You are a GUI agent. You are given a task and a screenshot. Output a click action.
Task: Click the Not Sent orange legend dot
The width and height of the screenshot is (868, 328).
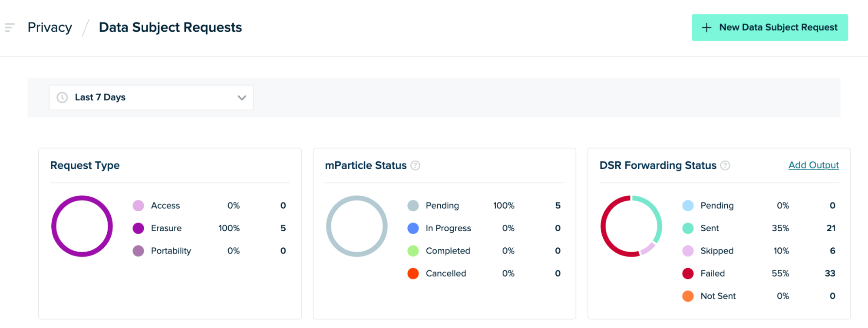(688, 296)
